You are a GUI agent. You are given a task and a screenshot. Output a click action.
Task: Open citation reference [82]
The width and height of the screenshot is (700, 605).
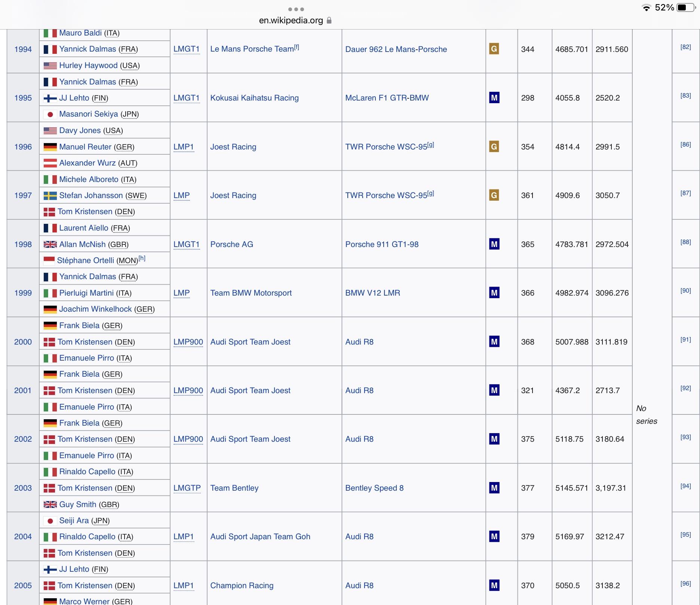[685, 47]
